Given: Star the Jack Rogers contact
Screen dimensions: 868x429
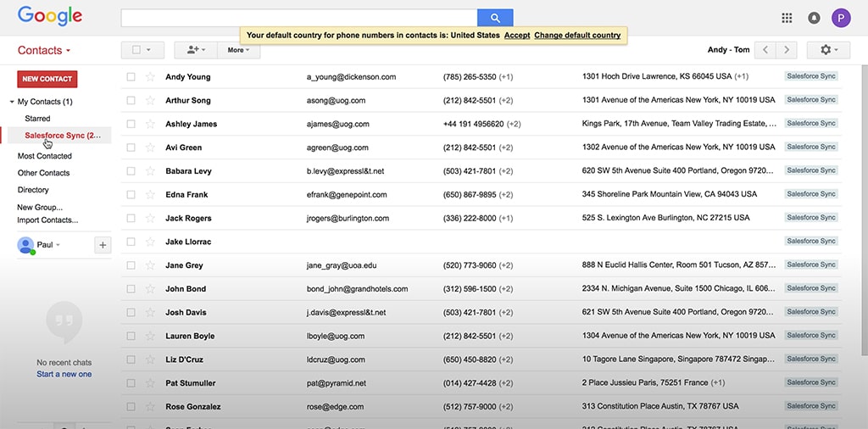Looking at the screenshot, I should (150, 218).
